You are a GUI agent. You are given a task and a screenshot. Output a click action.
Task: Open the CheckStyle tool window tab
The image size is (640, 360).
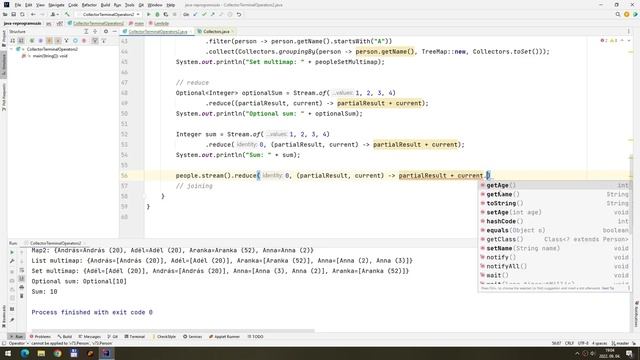(164, 337)
